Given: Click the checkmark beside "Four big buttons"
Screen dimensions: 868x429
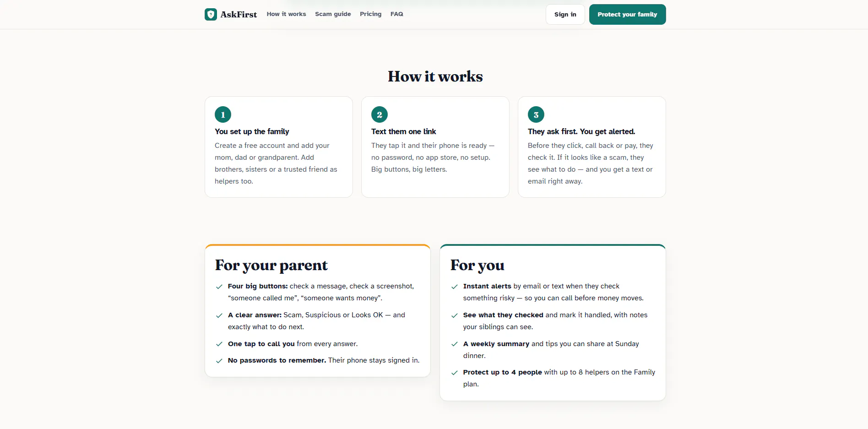Looking at the screenshot, I should 219,287.
